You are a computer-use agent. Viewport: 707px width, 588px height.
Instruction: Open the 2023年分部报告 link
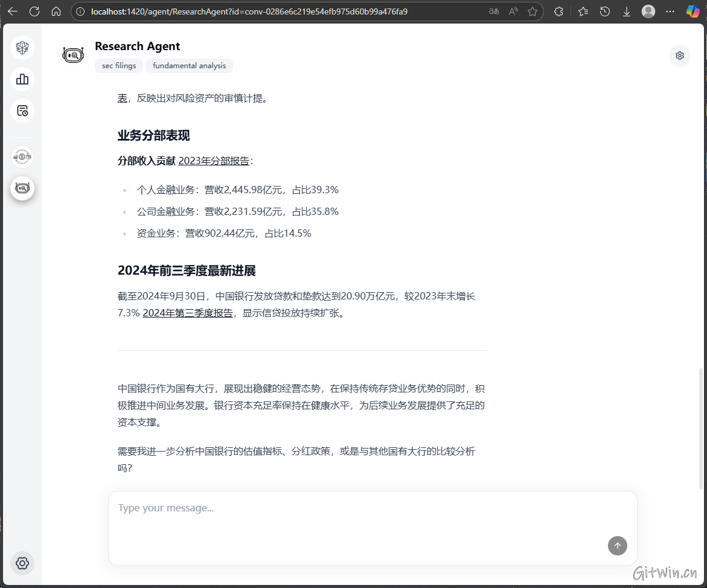[214, 161]
